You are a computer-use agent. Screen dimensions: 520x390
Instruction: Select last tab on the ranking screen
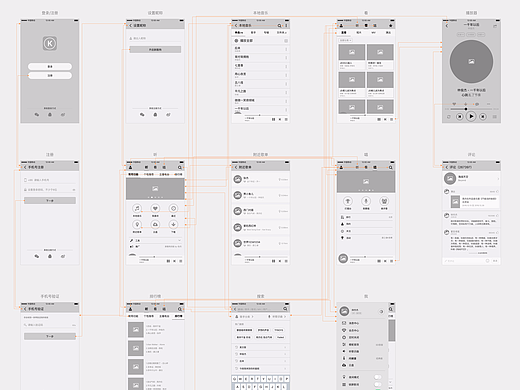point(179,316)
